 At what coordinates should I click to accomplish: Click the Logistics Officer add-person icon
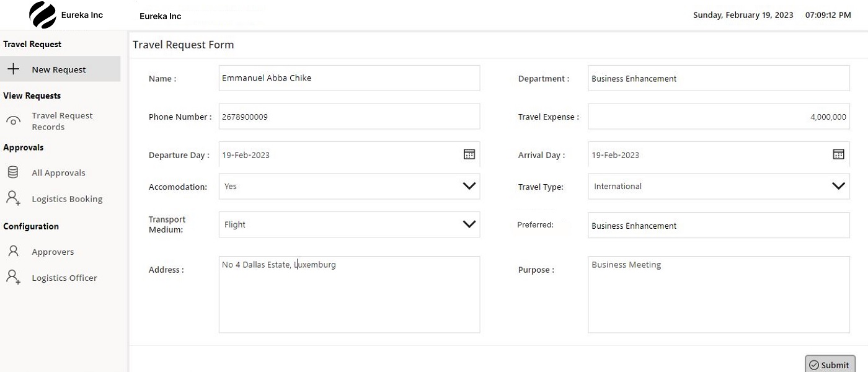(13, 277)
